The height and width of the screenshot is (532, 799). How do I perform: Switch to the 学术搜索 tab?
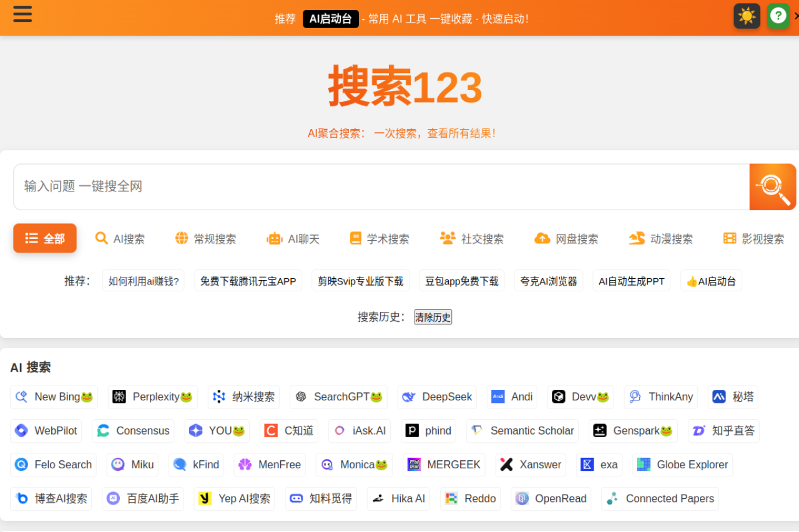379,238
